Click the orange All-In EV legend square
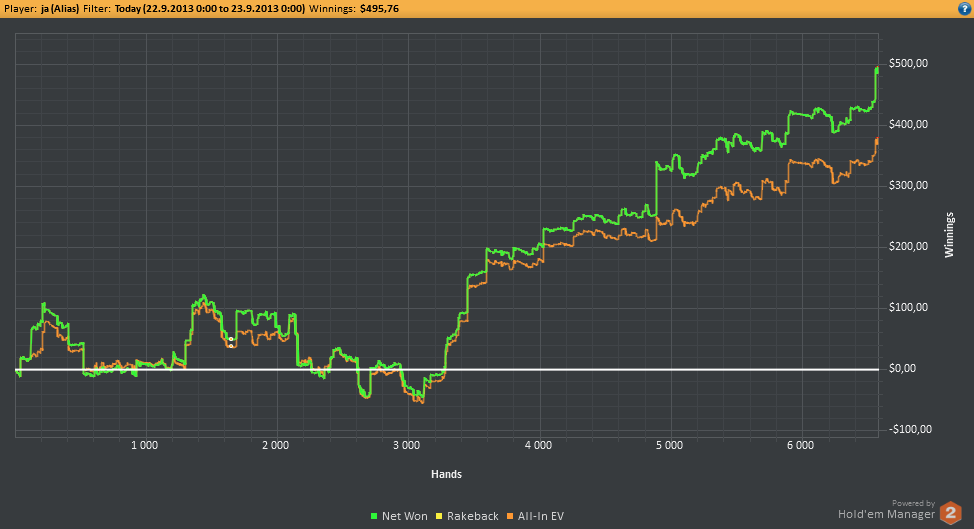 coord(510,516)
